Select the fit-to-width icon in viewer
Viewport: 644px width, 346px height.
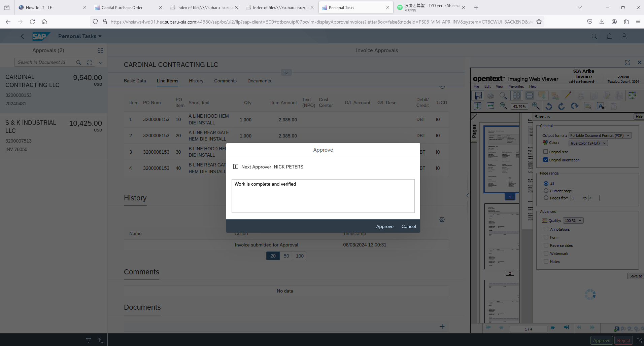tap(490, 106)
